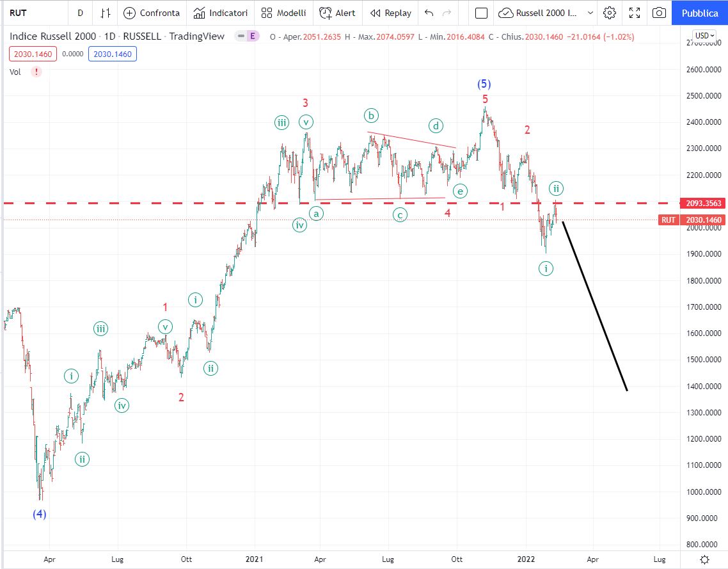Open the Indicatori menu
Image resolution: width=728 pixels, height=569 pixels.
(x=221, y=13)
